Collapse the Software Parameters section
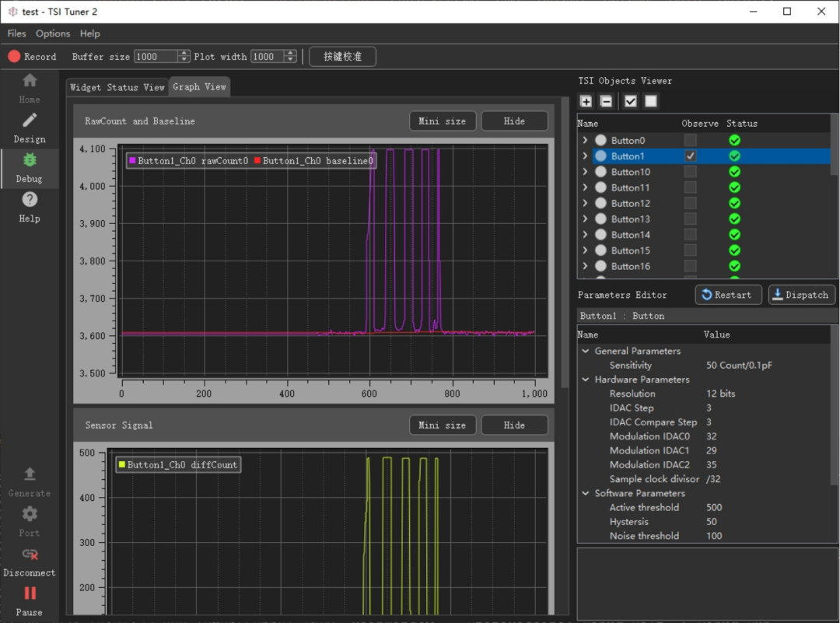 click(x=585, y=493)
